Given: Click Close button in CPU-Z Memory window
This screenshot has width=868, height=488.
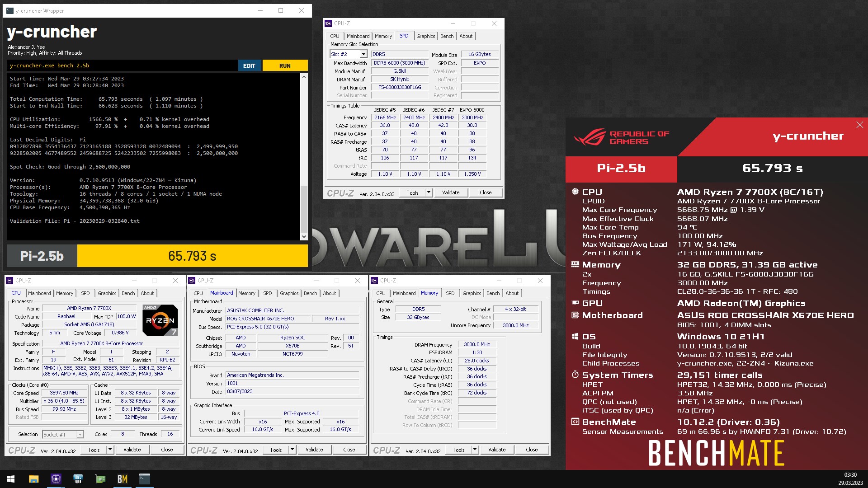Looking at the screenshot, I should click(532, 450).
